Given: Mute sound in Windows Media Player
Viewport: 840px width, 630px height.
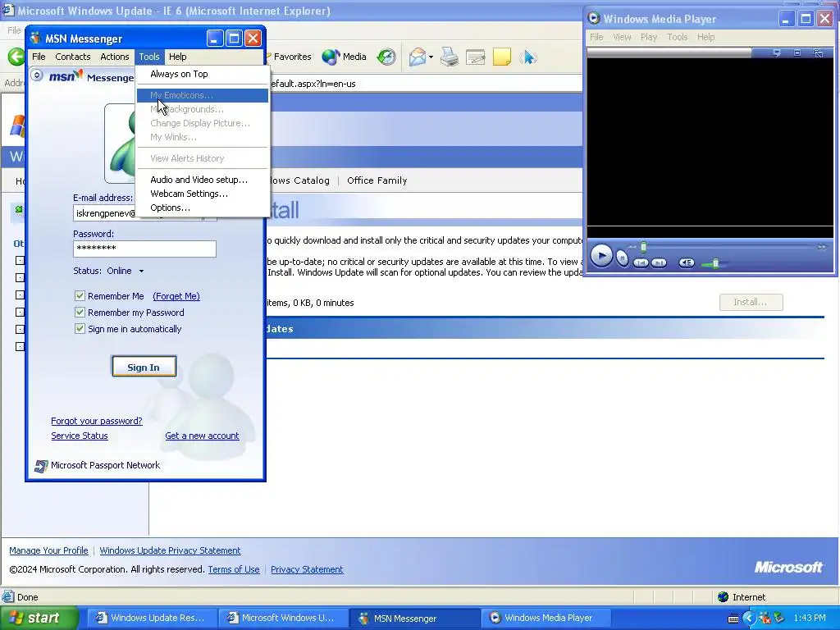Looking at the screenshot, I should click(687, 262).
